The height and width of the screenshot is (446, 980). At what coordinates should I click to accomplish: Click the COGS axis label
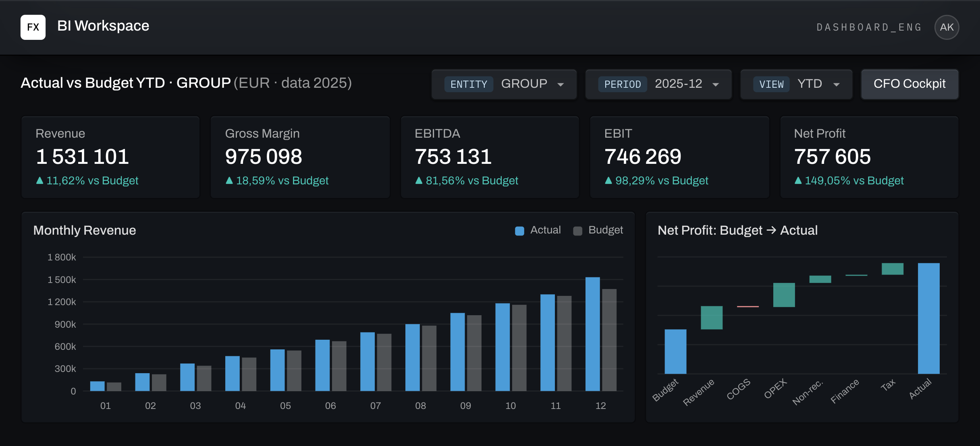click(x=739, y=389)
